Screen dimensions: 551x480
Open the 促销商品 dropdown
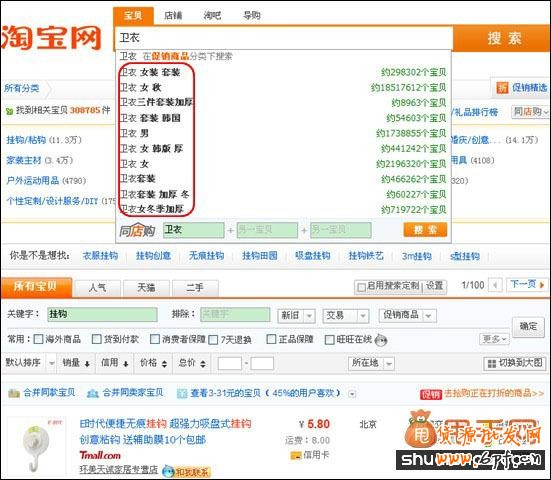[408, 315]
